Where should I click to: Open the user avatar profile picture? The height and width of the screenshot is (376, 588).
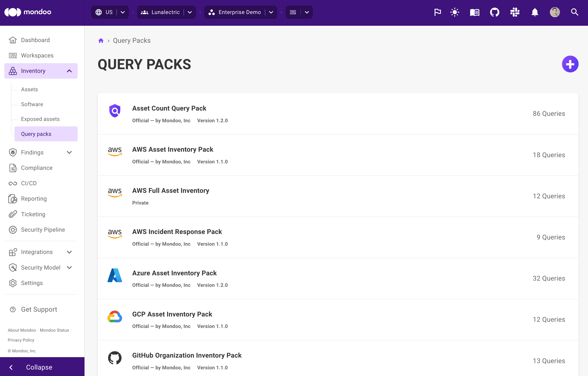pyautogui.click(x=555, y=12)
